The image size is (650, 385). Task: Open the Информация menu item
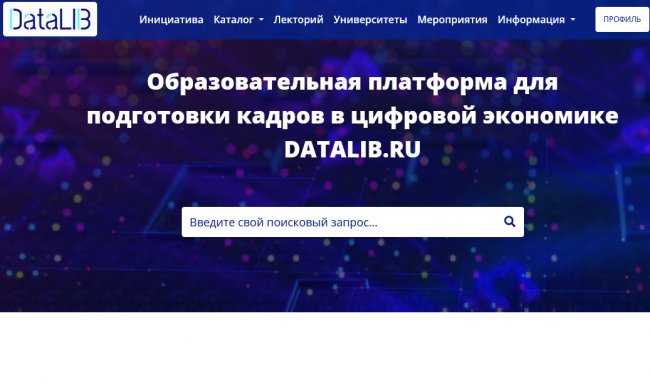[531, 19]
